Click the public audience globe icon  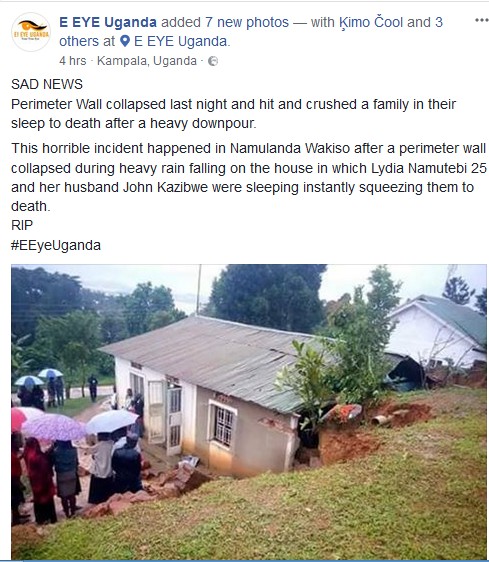tap(213, 61)
